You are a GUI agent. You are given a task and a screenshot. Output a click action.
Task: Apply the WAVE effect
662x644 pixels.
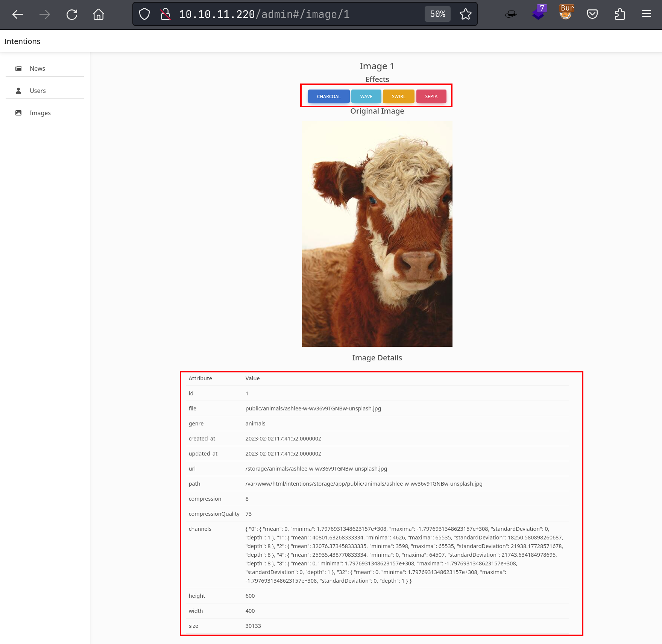click(x=366, y=96)
